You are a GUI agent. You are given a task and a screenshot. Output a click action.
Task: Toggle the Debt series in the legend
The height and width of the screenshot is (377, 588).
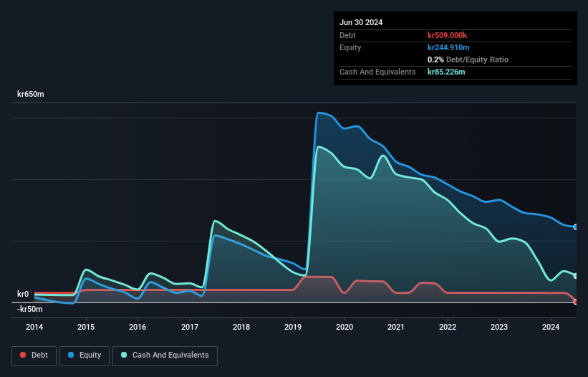[34, 355]
